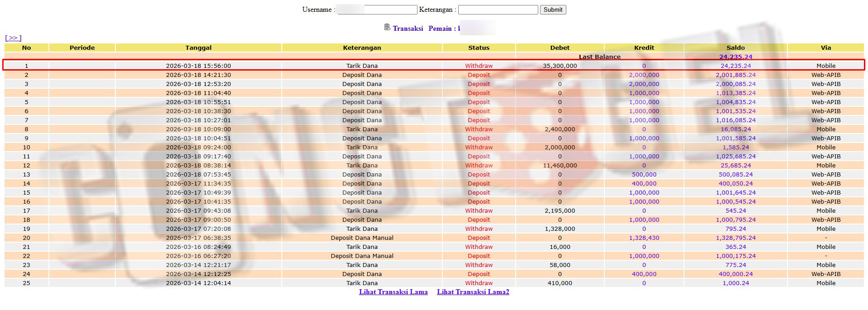Select the date 2026-03-17 10:49:39
This screenshot has height=310, width=868.
tap(198, 192)
